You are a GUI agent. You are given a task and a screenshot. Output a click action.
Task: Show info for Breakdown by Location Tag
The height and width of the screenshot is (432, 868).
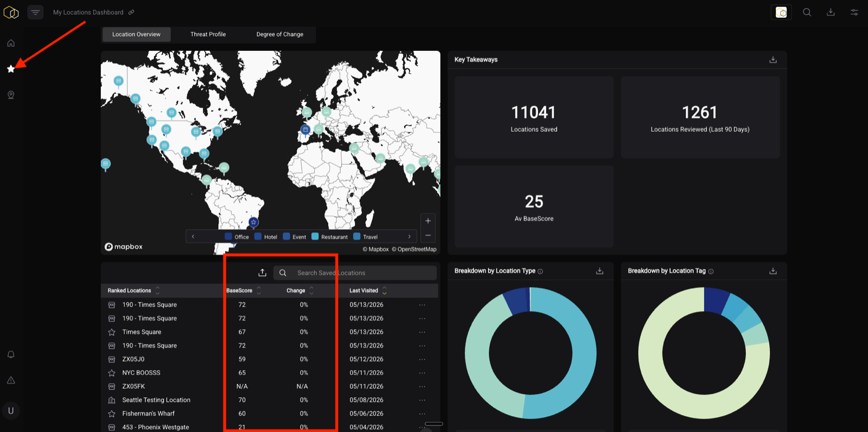pyautogui.click(x=711, y=272)
